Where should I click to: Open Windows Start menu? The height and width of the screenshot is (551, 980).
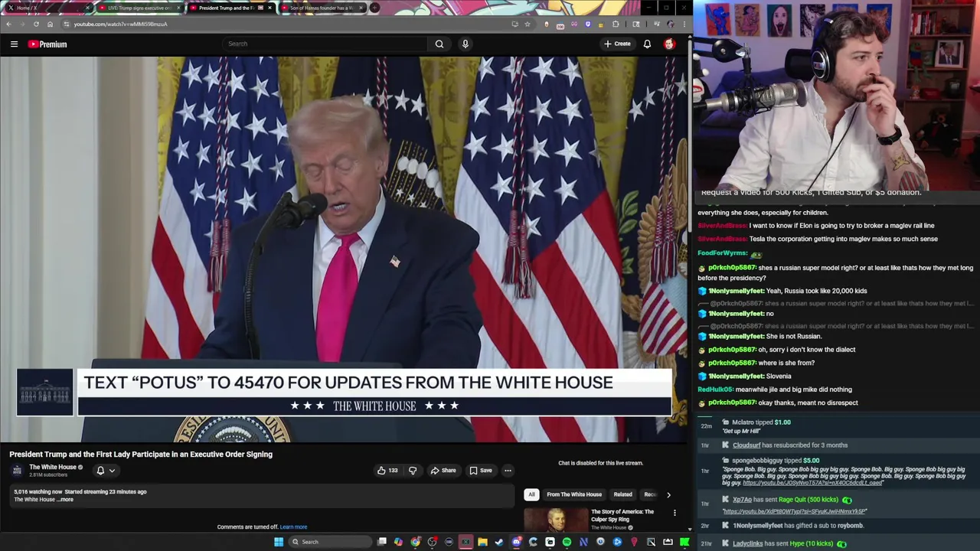click(279, 542)
